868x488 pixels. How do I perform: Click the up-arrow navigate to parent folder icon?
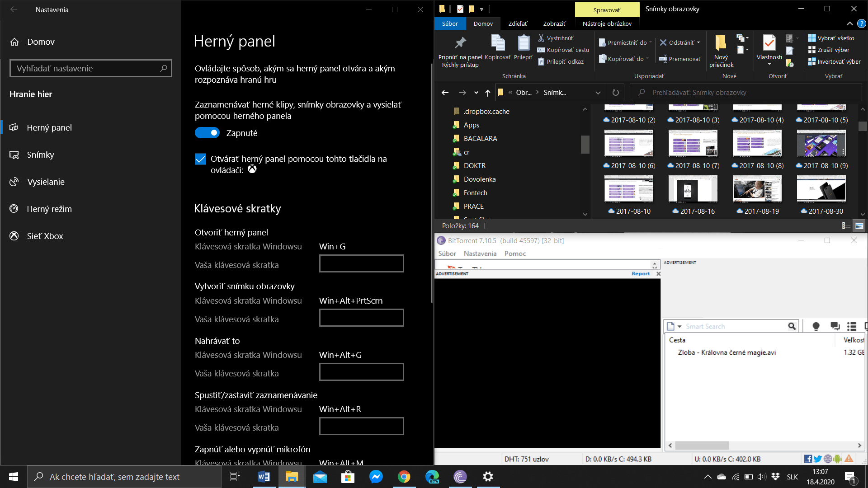pyautogui.click(x=488, y=93)
